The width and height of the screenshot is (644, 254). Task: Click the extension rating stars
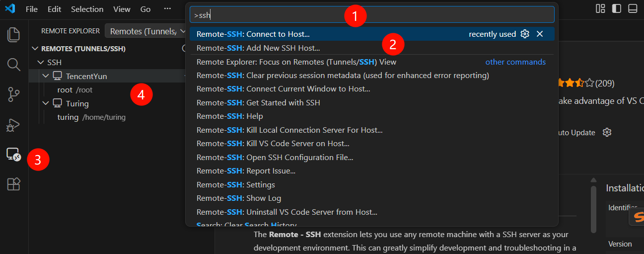(576, 83)
